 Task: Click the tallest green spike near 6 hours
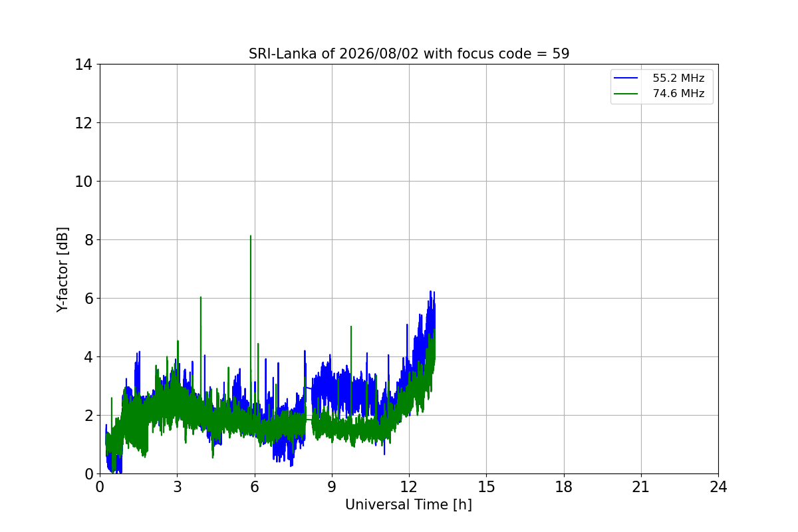pos(251,237)
